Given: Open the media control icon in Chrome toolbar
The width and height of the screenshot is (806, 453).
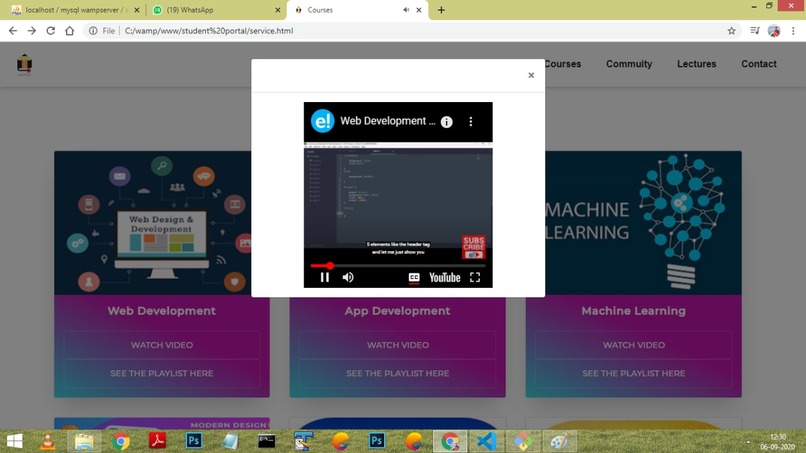Looking at the screenshot, I should [755, 31].
